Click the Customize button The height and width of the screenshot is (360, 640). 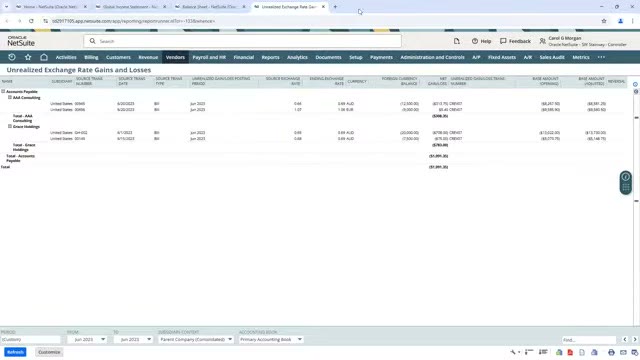[49, 352]
